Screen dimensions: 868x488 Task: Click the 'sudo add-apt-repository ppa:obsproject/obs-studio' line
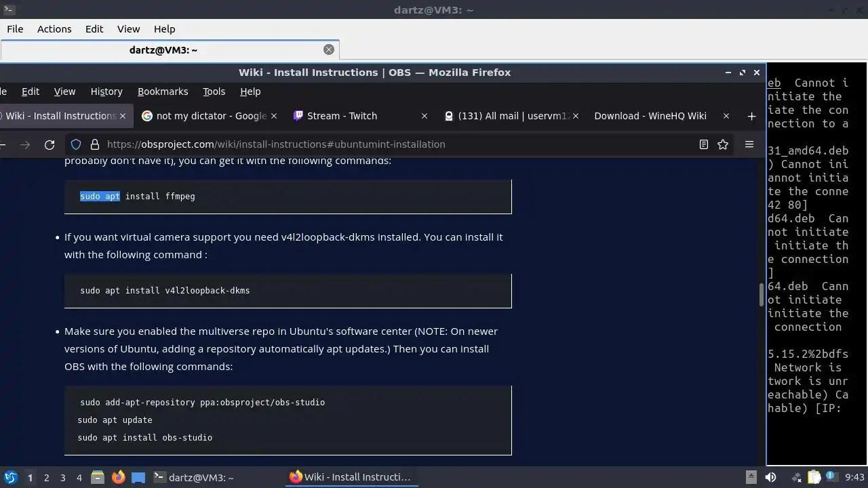point(202,403)
